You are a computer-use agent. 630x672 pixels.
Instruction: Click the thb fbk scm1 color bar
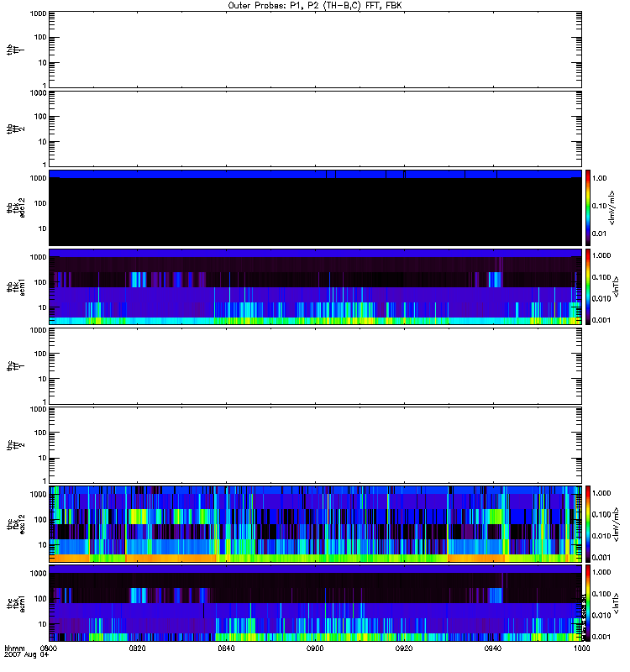pyautogui.click(x=588, y=286)
